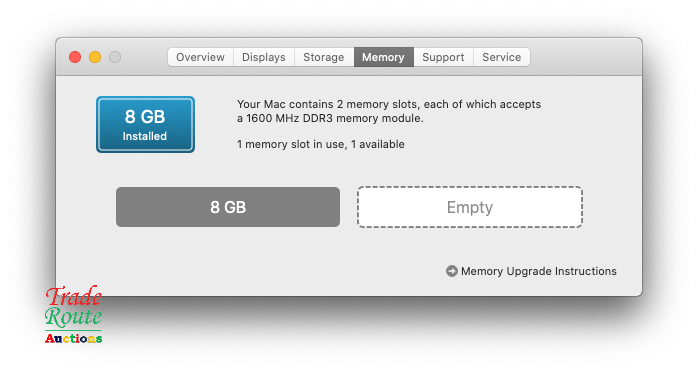
Task: Switch to the Overview tab
Action: [200, 57]
